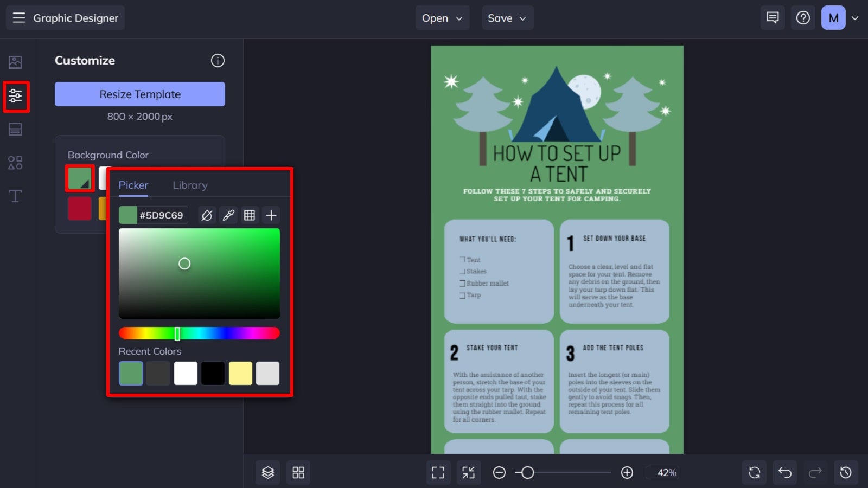Set transparent color with the slashed eyedropper
This screenshot has width=868, height=488.
206,215
